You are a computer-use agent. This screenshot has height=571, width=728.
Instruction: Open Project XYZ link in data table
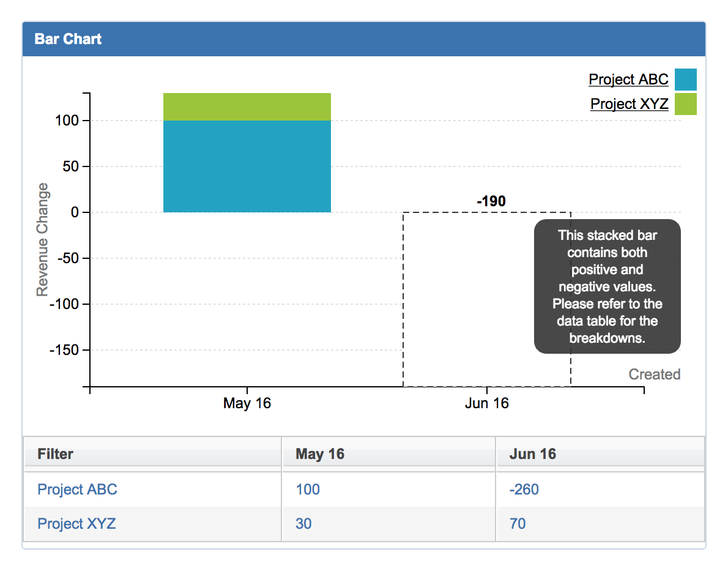76,524
